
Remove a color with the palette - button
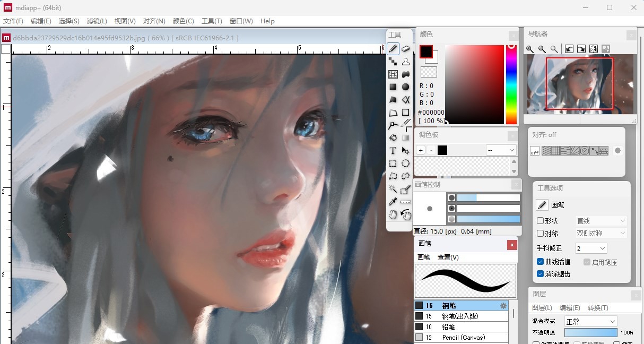[431, 150]
